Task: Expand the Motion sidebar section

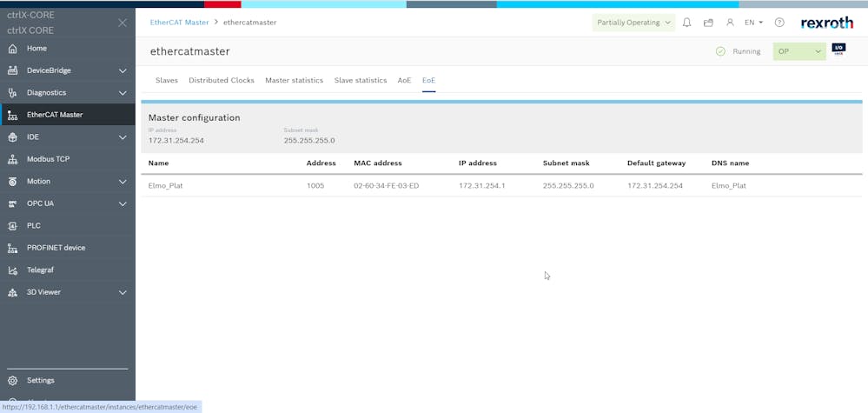Action: point(123,182)
